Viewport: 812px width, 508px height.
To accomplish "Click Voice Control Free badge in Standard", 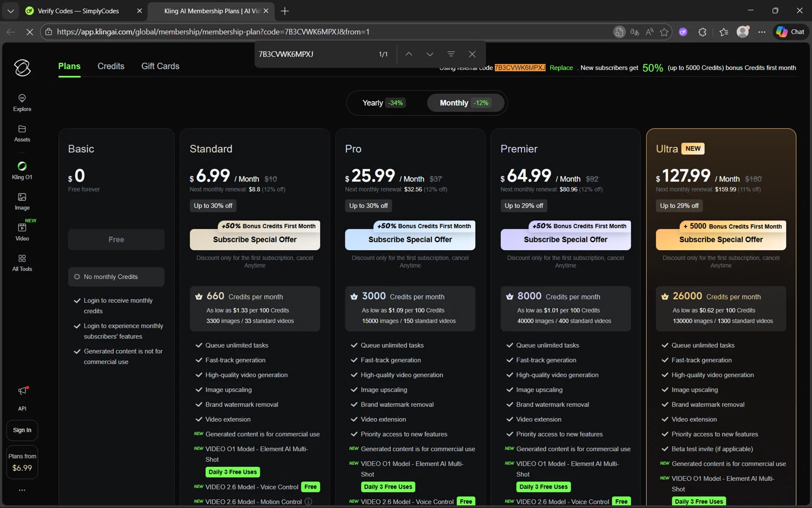I will coord(311,487).
